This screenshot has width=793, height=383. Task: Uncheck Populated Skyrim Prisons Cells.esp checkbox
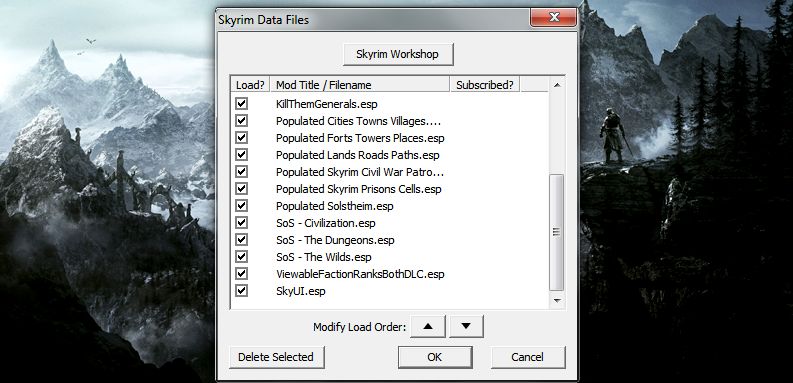pos(241,189)
